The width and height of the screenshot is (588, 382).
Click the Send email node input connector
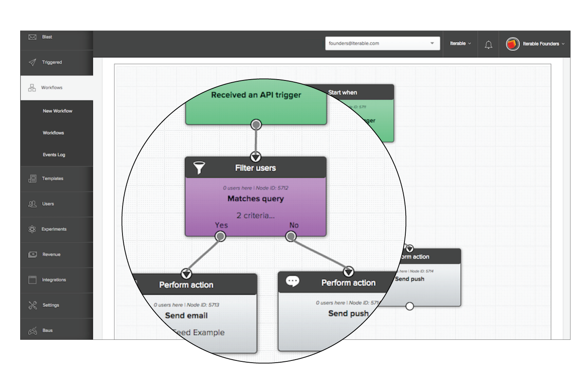click(186, 274)
